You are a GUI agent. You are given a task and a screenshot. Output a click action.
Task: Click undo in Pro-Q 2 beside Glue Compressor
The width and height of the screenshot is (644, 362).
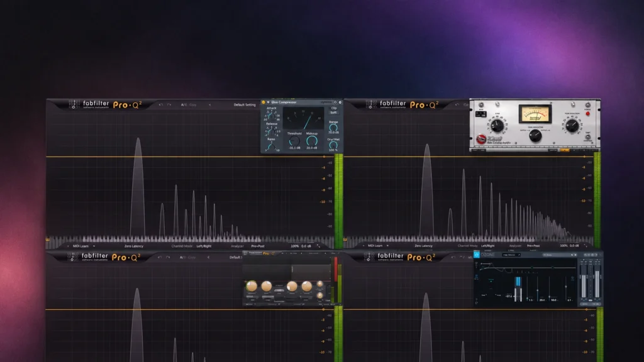160,105
